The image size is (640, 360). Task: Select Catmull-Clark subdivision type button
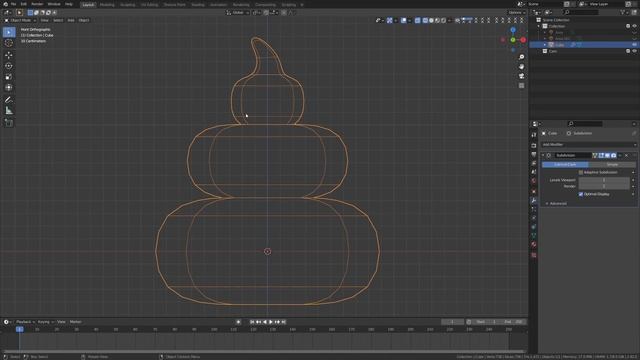coord(565,164)
